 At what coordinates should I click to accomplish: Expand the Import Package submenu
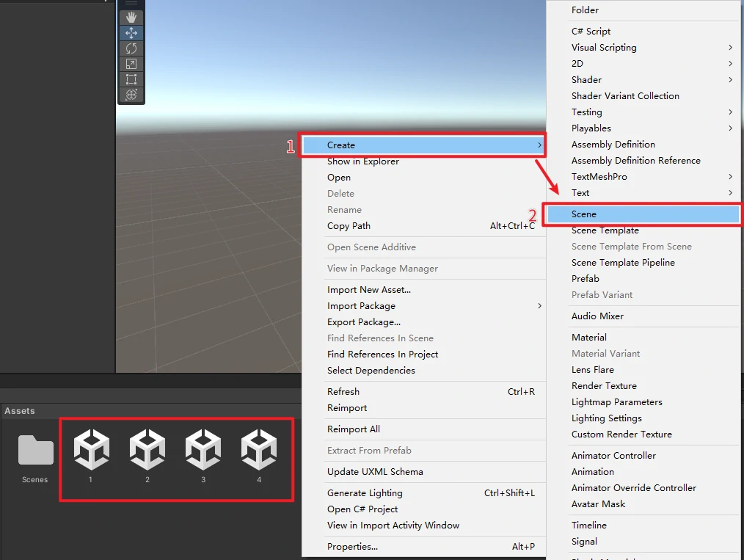[x=433, y=306]
